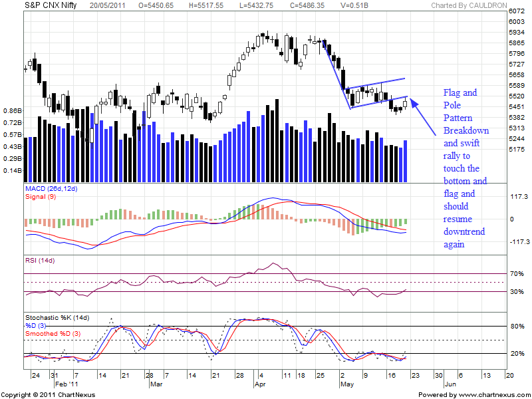
Task: Click the blue %D (3) legend label
Action: pyautogui.click(x=37, y=325)
